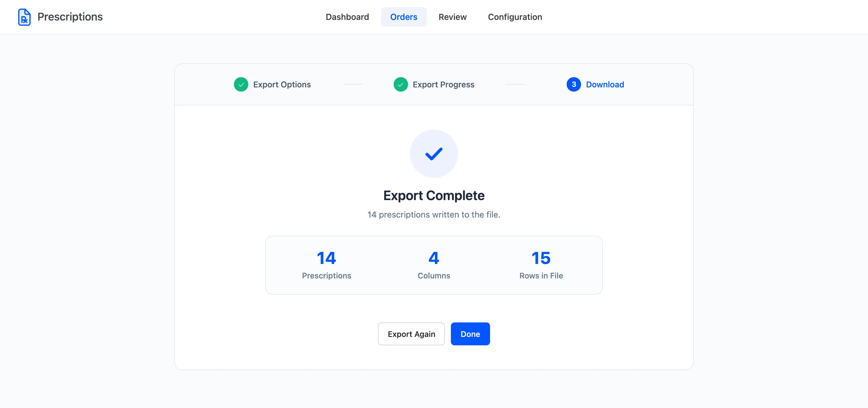Click the step 3 number badge
This screenshot has height=408, width=868.
(x=574, y=85)
